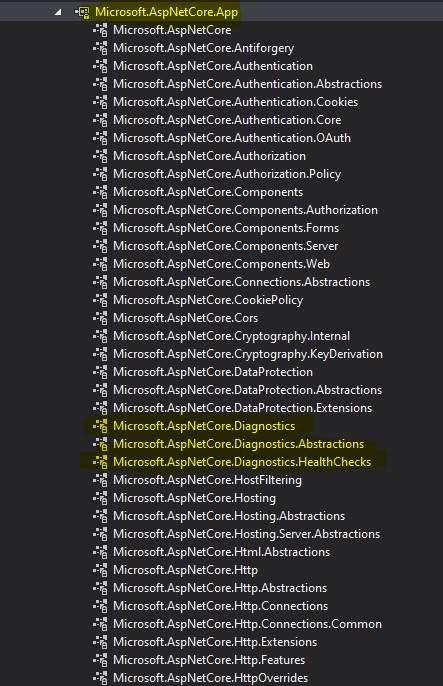Collapse the Microsoft.AspNetCore.App framework node

click(58, 12)
